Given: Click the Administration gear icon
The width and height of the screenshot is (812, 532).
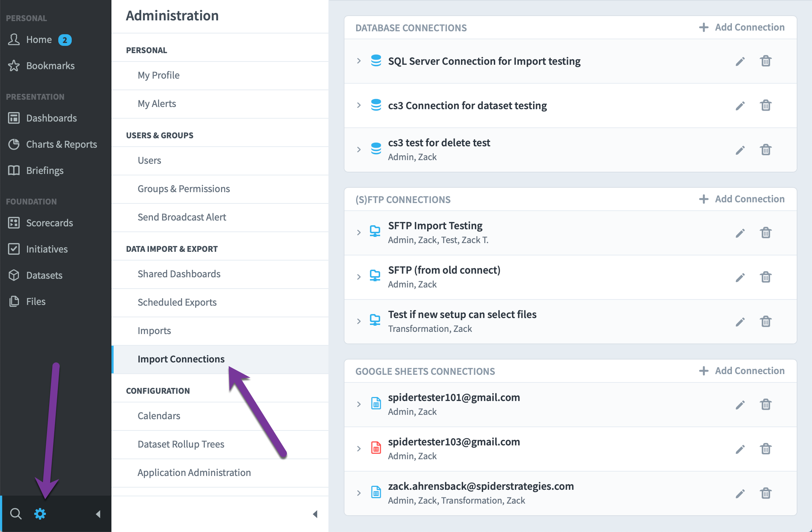Looking at the screenshot, I should tap(40, 514).
